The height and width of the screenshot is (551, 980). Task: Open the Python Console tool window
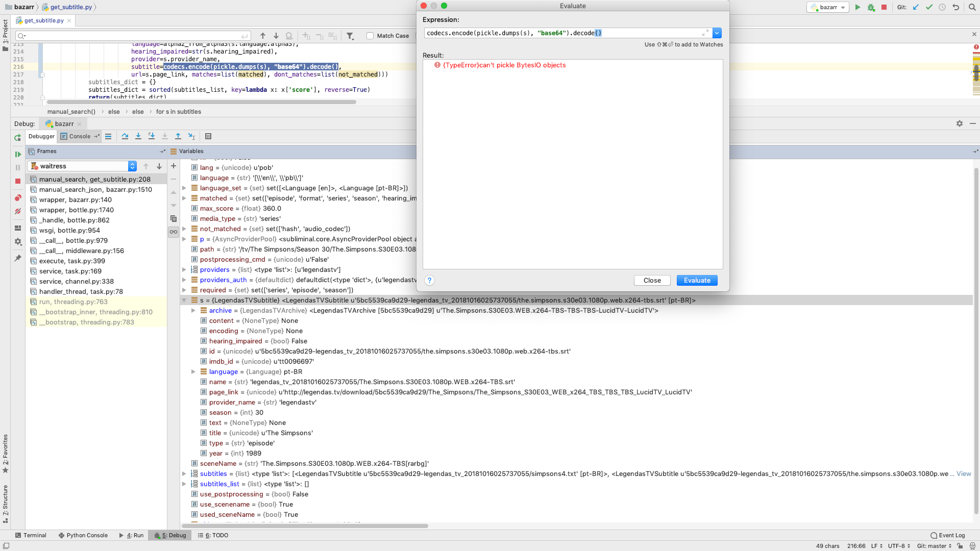(x=83, y=535)
